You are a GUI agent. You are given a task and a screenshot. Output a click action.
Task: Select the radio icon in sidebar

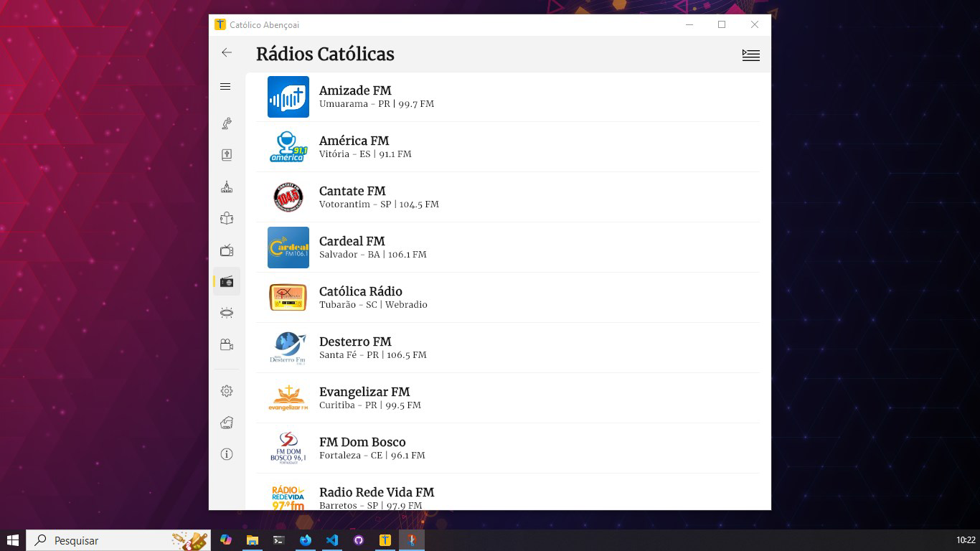[x=227, y=281]
